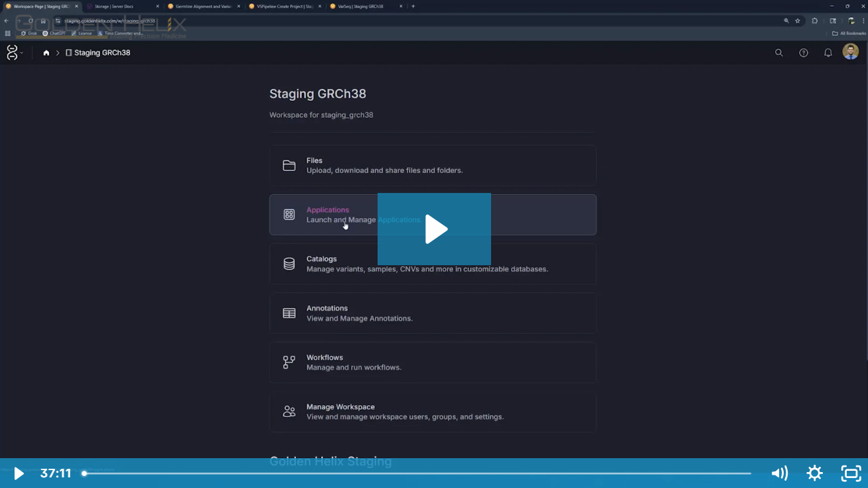
Task: Open the browser profile avatar
Action: click(851, 21)
